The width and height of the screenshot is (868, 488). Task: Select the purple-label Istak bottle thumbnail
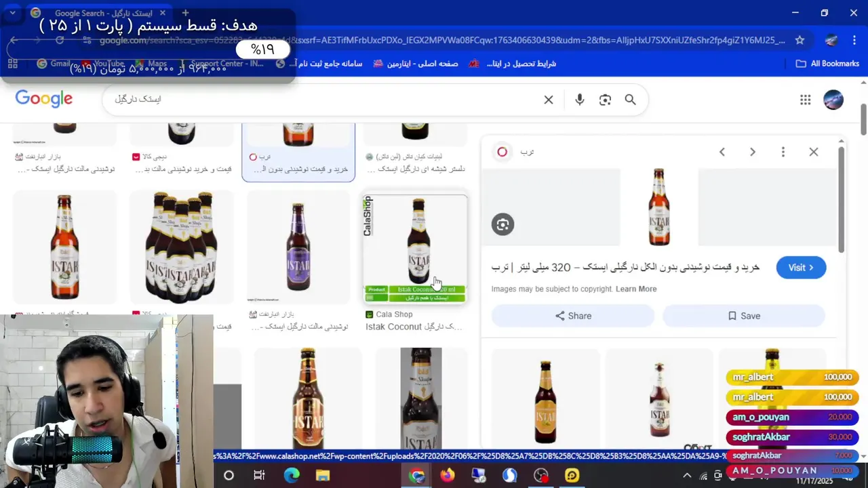point(298,247)
